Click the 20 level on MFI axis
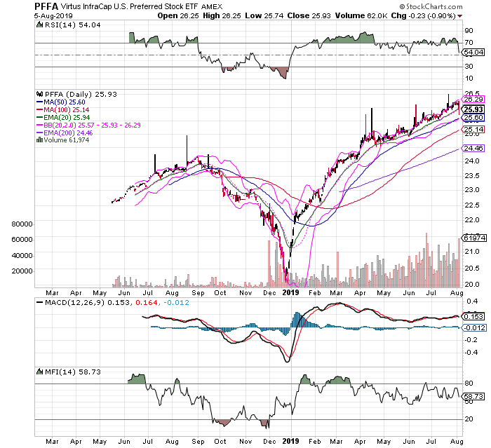The image size is (491, 448). (x=469, y=419)
